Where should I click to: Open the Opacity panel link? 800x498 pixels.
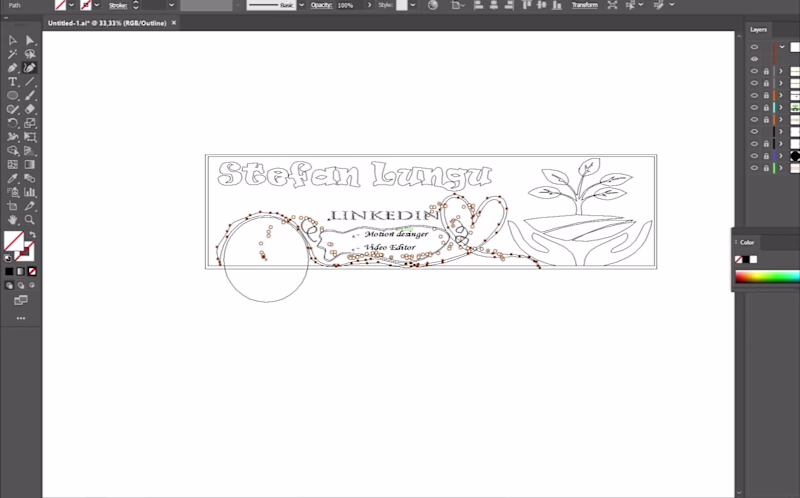321,5
